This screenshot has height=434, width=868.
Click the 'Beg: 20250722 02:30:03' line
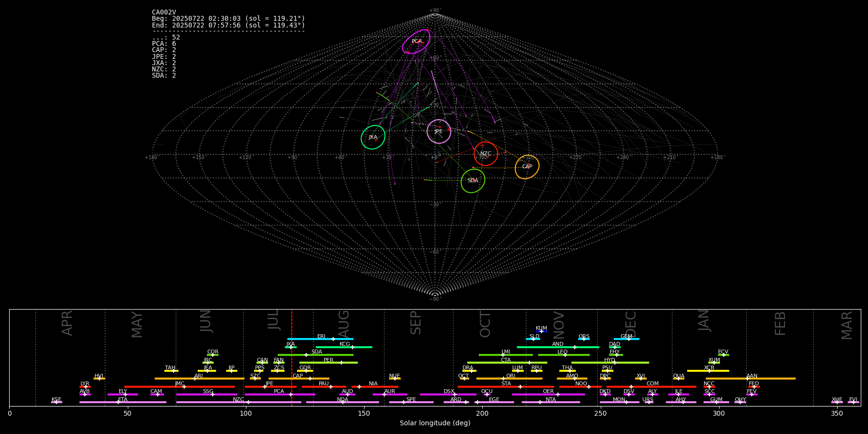click(229, 19)
